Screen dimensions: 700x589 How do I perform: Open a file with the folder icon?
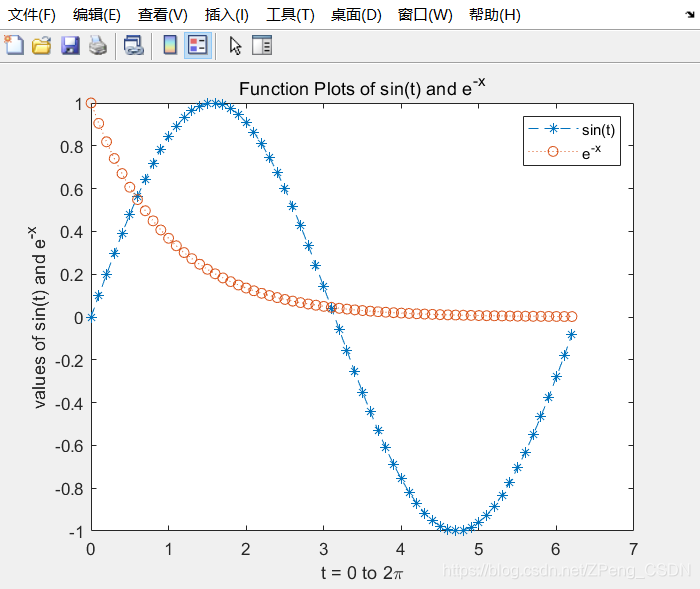(42, 46)
